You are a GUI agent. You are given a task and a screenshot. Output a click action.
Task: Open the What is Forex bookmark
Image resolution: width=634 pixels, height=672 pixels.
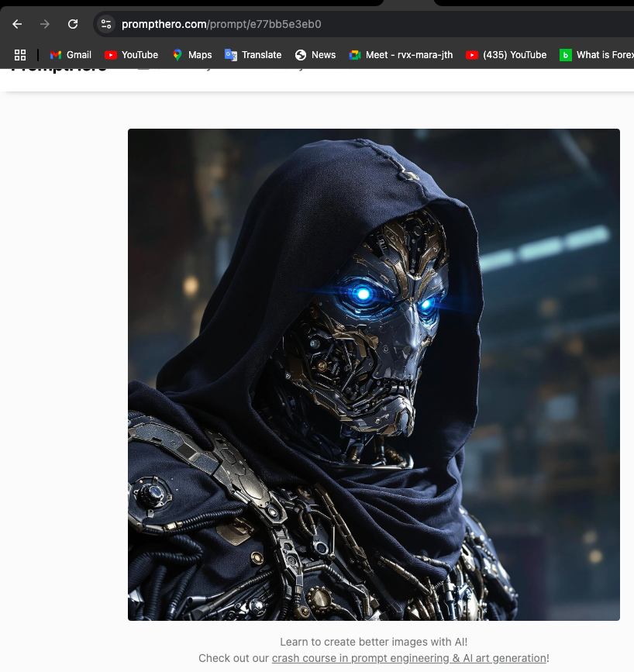(x=597, y=55)
